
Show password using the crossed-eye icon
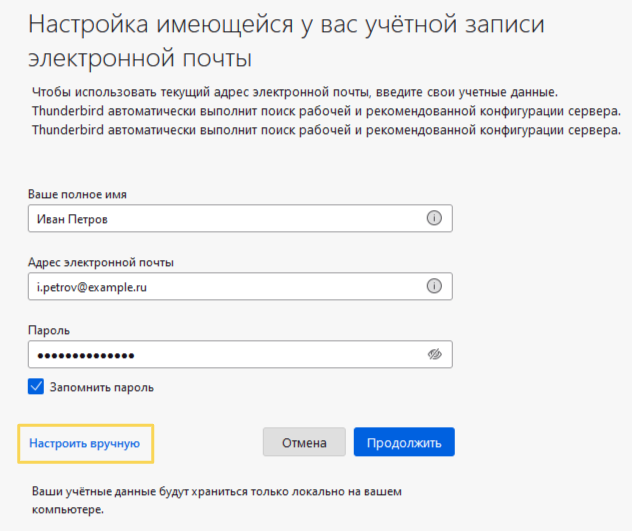pyautogui.click(x=434, y=354)
